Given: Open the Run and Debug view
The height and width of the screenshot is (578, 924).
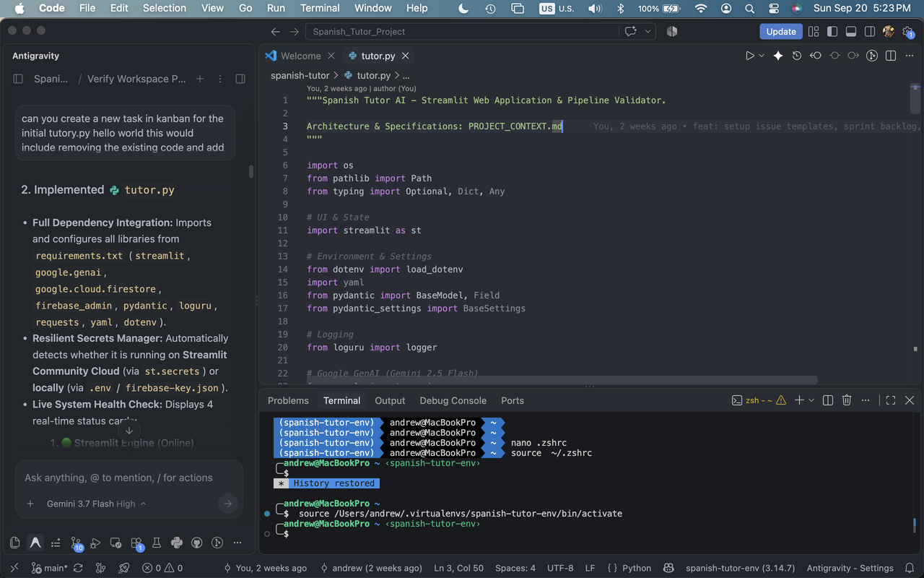Looking at the screenshot, I should (x=95, y=543).
